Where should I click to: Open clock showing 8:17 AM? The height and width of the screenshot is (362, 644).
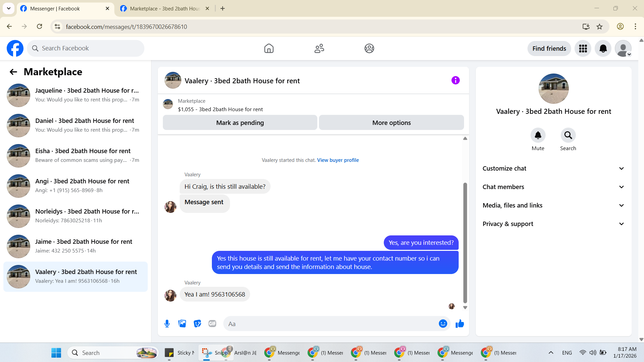(x=625, y=353)
